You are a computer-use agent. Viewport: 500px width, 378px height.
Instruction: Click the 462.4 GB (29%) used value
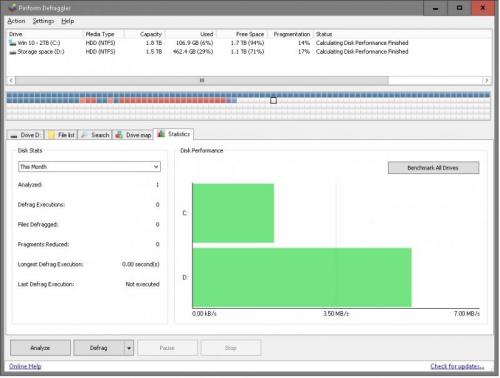coord(193,52)
